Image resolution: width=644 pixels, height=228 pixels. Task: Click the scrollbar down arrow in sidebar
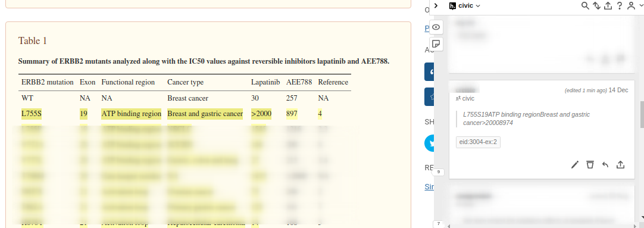pos(642,218)
